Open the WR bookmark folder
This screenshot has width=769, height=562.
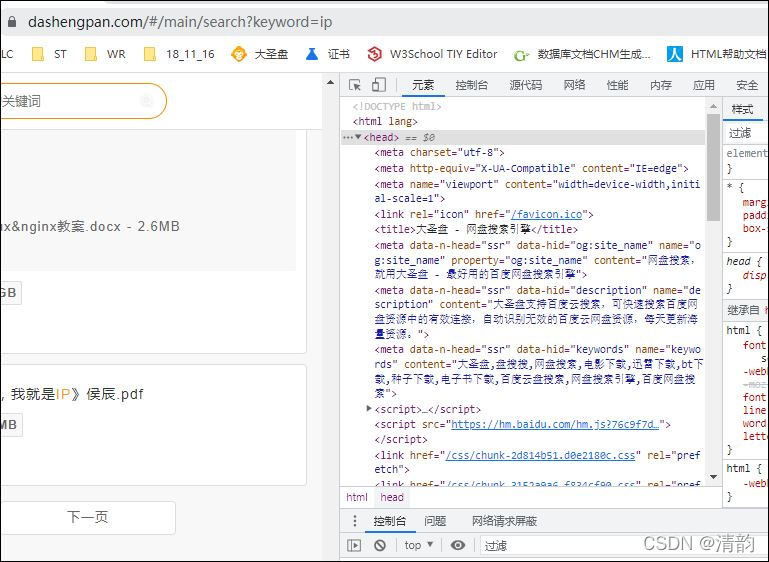click(x=105, y=54)
